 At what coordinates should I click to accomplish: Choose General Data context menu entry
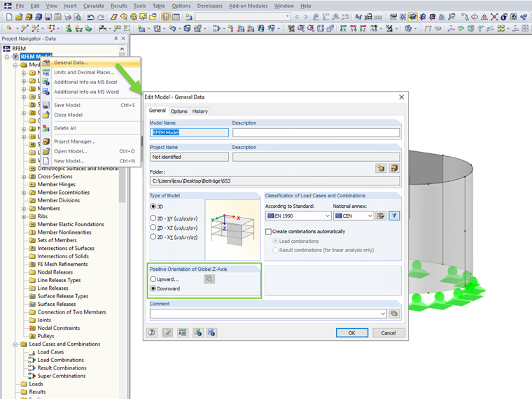click(x=90, y=62)
